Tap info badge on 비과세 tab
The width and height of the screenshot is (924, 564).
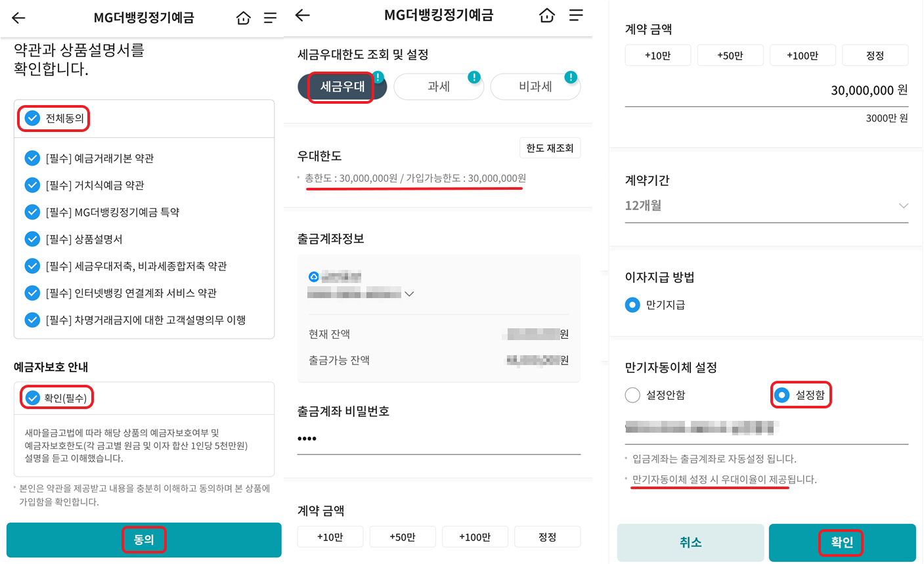tap(571, 77)
